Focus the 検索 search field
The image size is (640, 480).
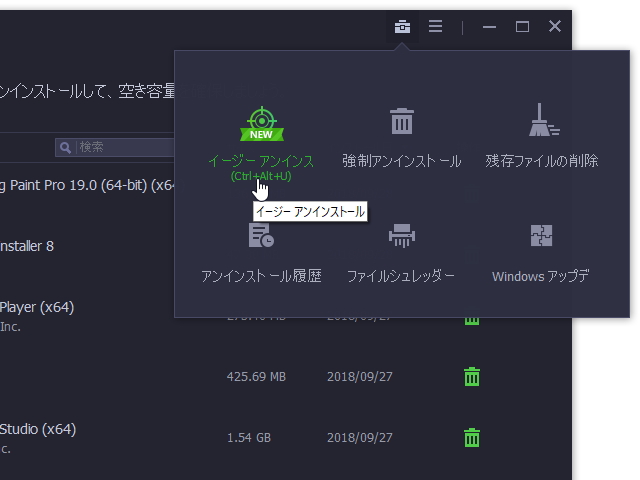[x=115, y=147]
